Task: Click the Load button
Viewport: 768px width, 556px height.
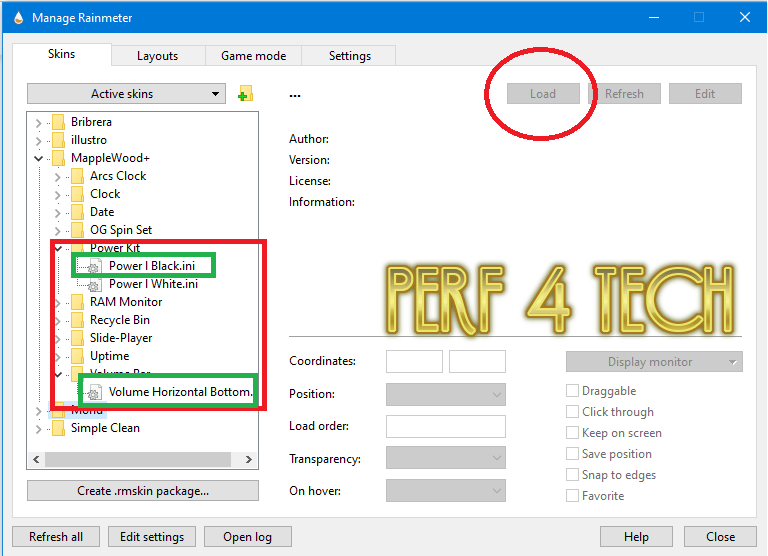Action: [543, 94]
